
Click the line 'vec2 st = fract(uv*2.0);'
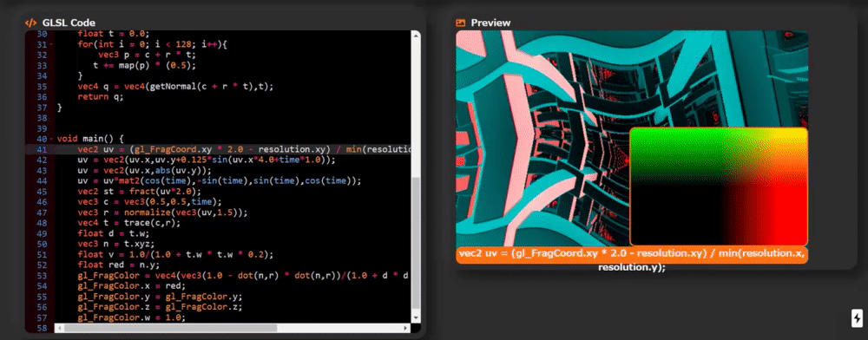pyautogui.click(x=140, y=192)
